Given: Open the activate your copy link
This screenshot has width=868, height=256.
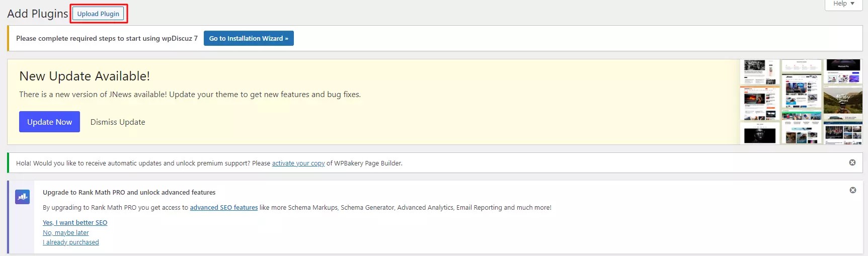Looking at the screenshot, I should [x=298, y=163].
